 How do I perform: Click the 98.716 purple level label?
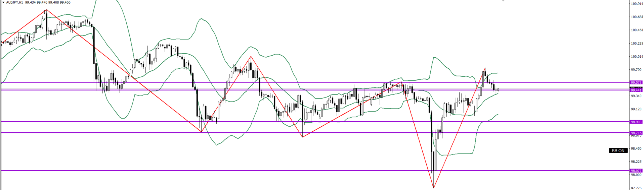coord(636,133)
